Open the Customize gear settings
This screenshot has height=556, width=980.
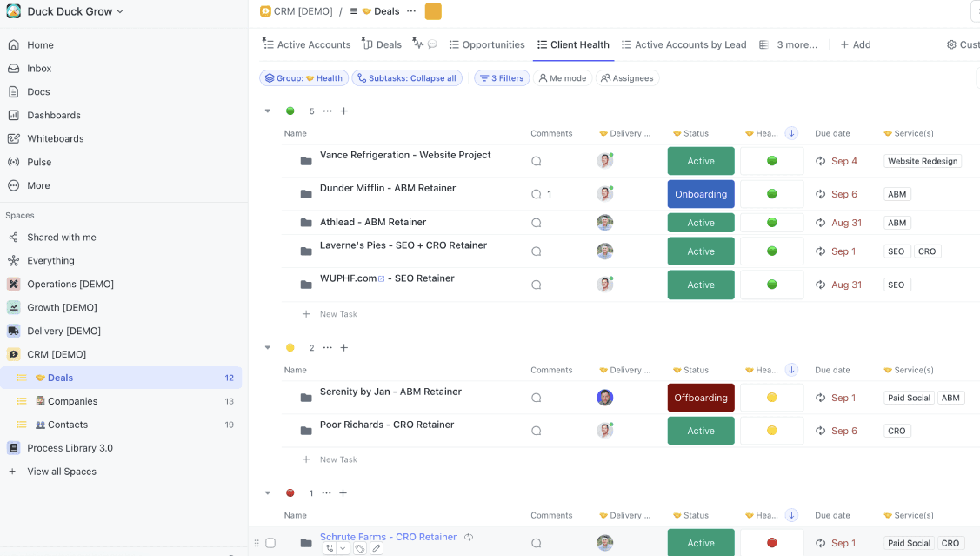tap(951, 44)
